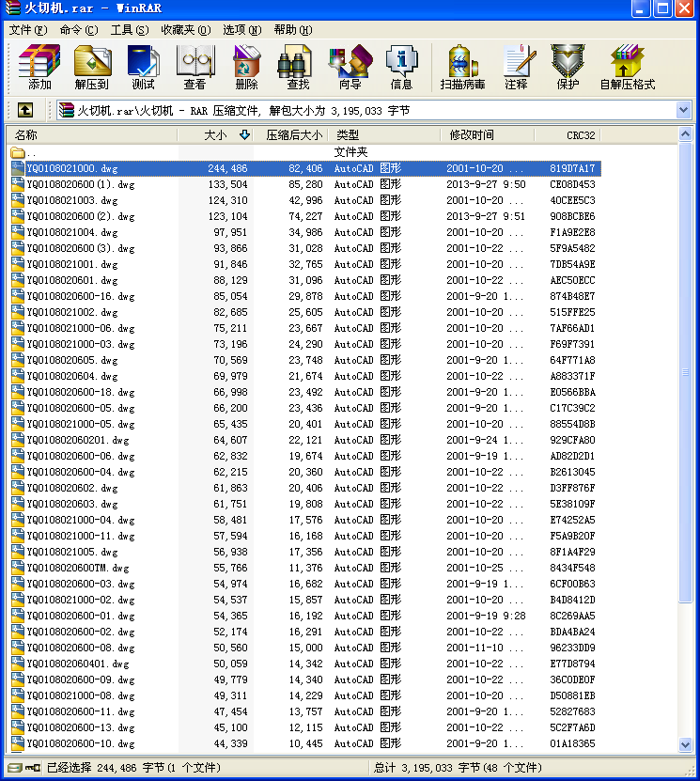Click file icon of YQ0108020600TM.dwg
Viewport: 700px width, 781px height.
pos(18,568)
